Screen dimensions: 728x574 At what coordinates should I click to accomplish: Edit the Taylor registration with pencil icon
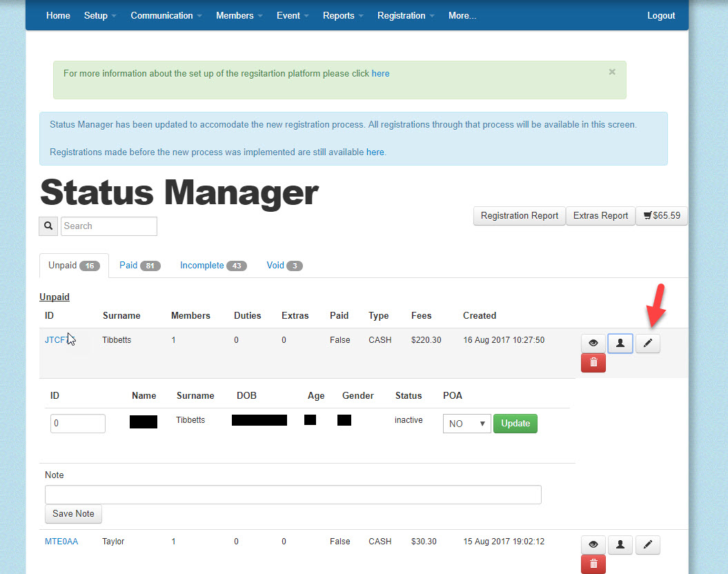pos(647,544)
